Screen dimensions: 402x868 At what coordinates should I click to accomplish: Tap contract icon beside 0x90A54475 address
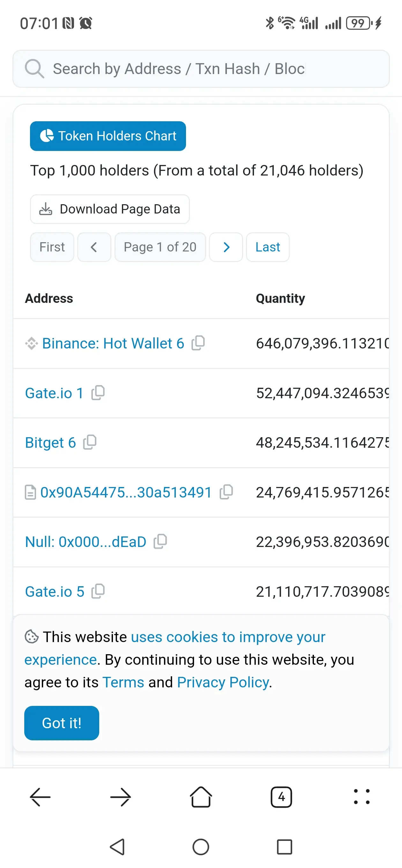click(x=30, y=492)
